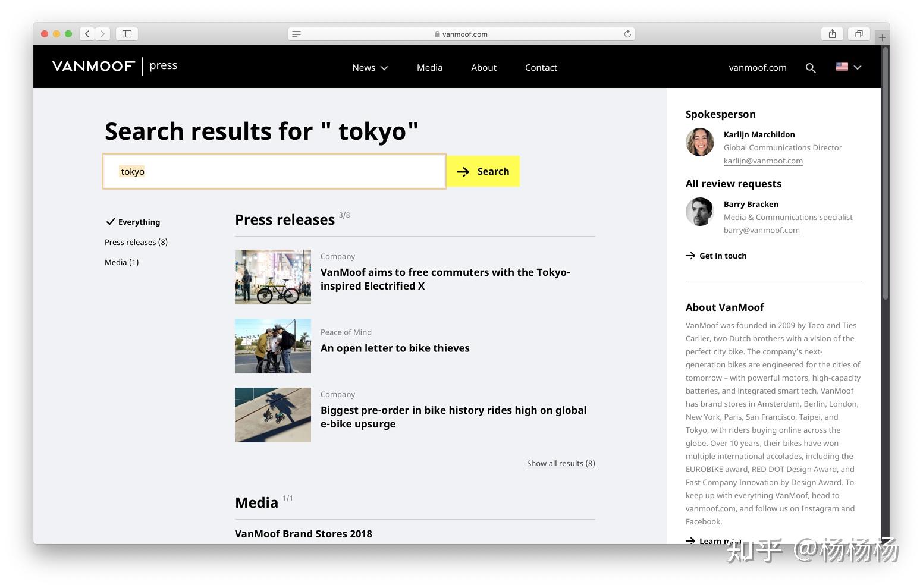The width and height of the screenshot is (923, 588).
Task: Reload the page with the refresh icon
Action: (x=627, y=34)
